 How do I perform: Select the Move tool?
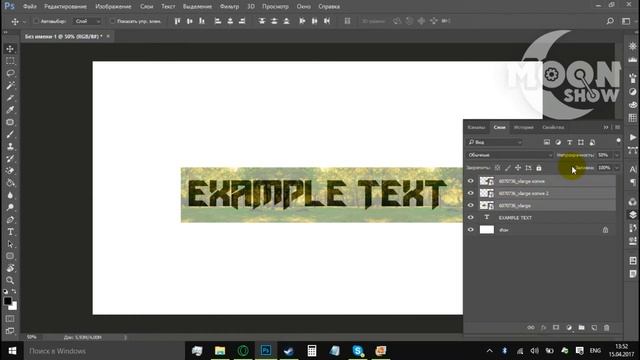coord(10,49)
